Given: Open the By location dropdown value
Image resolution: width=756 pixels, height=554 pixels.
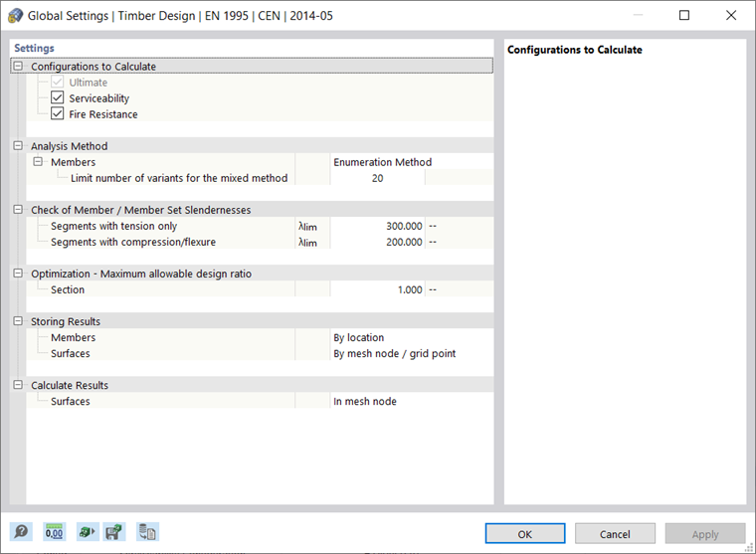Looking at the screenshot, I should [x=412, y=337].
